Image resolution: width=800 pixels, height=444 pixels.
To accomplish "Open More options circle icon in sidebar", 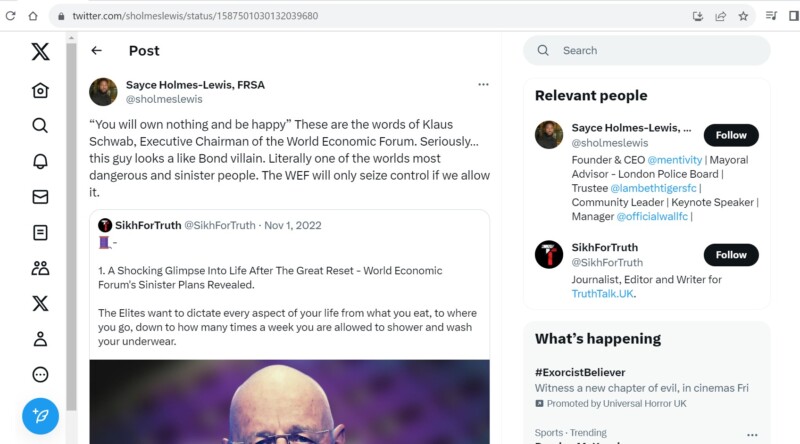I will click(40, 375).
